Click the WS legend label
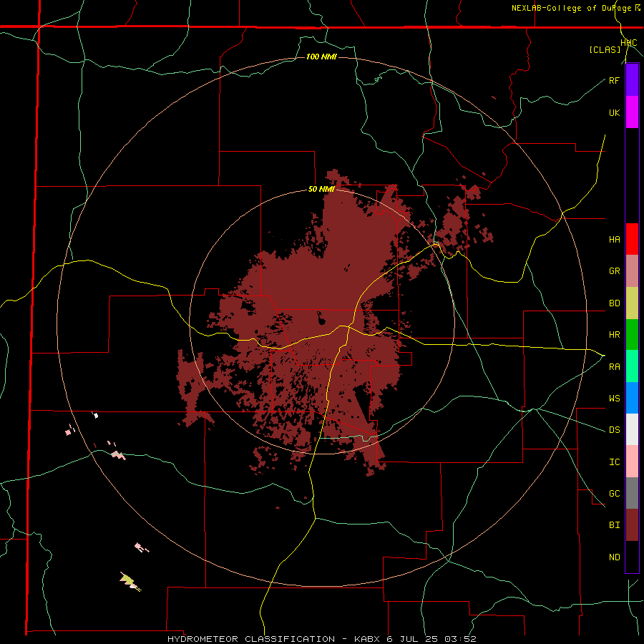Screen dimensions: 644x644 pyautogui.click(x=614, y=398)
